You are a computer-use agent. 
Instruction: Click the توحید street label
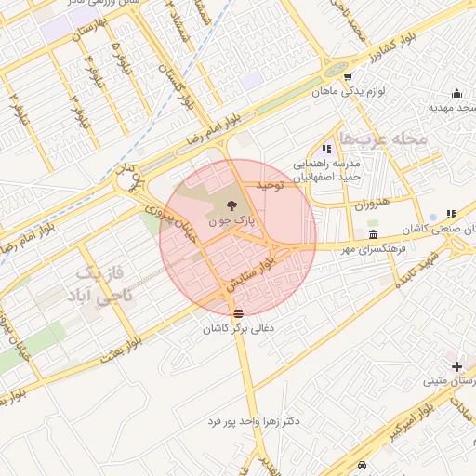click(x=271, y=186)
